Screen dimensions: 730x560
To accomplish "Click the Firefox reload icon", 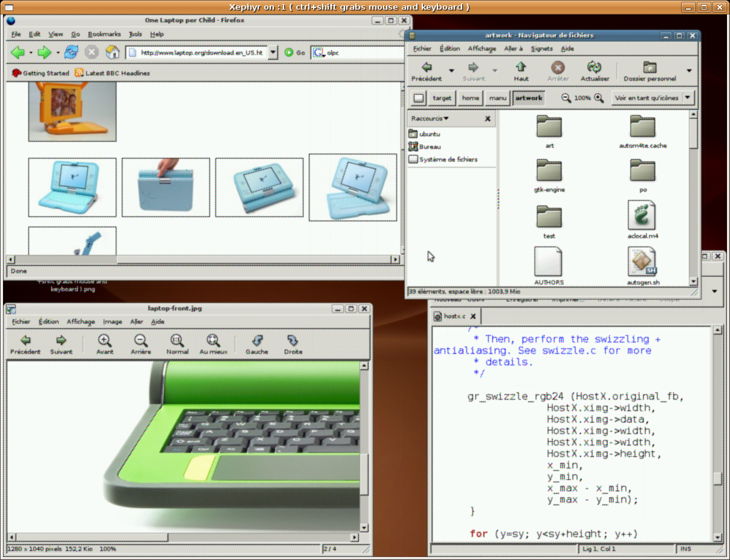I will 71,52.
